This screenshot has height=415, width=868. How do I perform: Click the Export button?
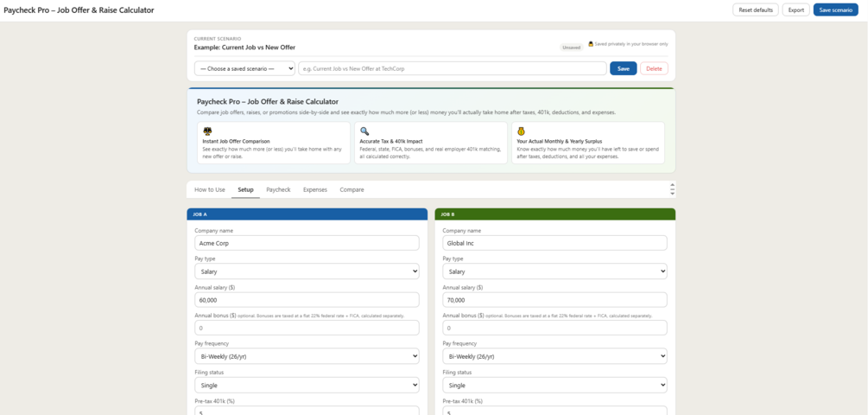[x=796, y=10]
